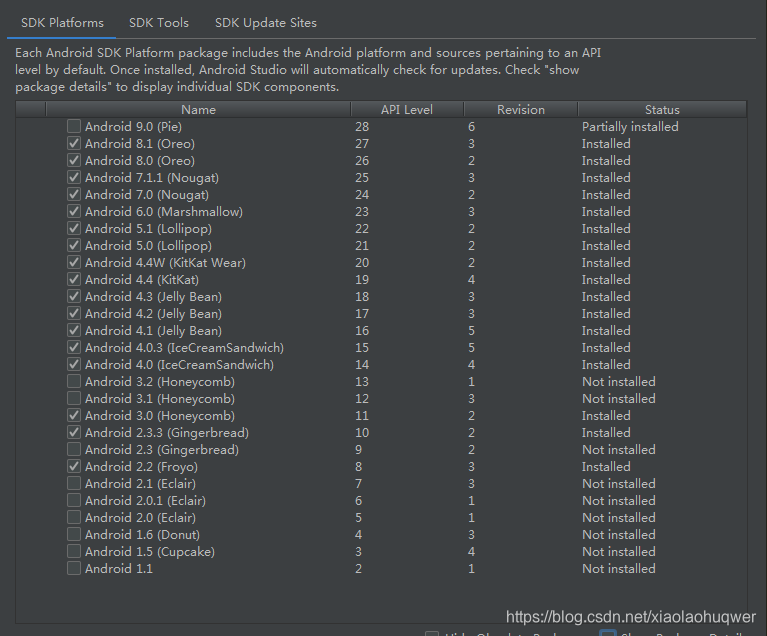The width and height of the screenshot is (767, 636).
Task: Uncheck the Android 5.0 (Lollipop) checkbox
Action: (74, 245)
